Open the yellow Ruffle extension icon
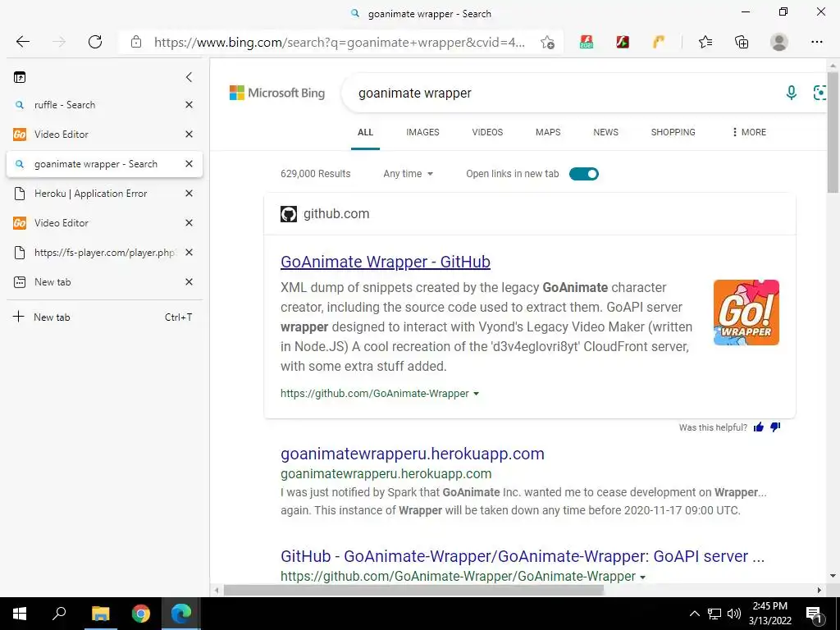The image size is (840, 630). (659, 42)
